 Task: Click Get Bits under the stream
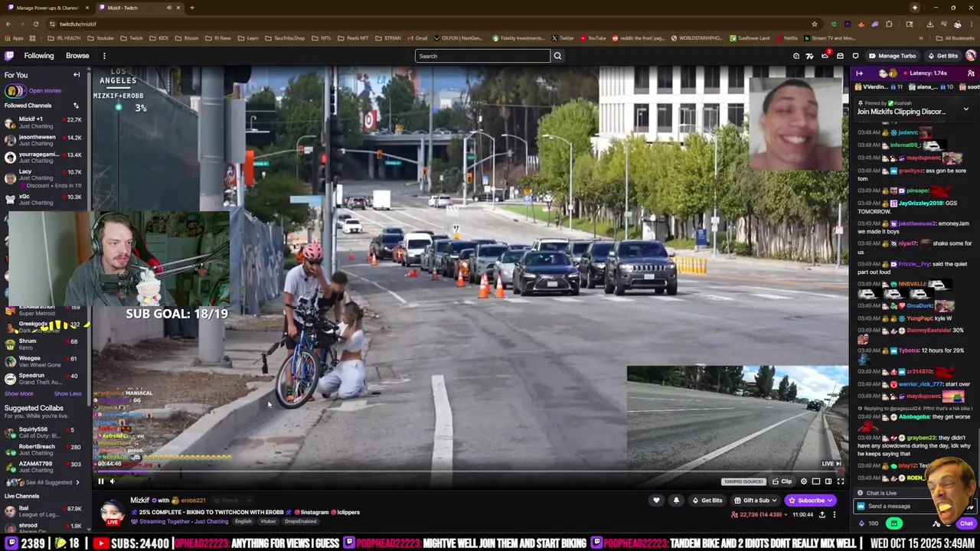click(707, 500)
